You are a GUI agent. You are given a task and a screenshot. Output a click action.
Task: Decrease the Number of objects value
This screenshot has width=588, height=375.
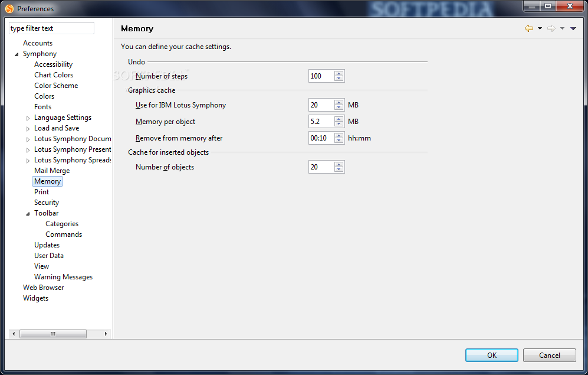(339, 169)
